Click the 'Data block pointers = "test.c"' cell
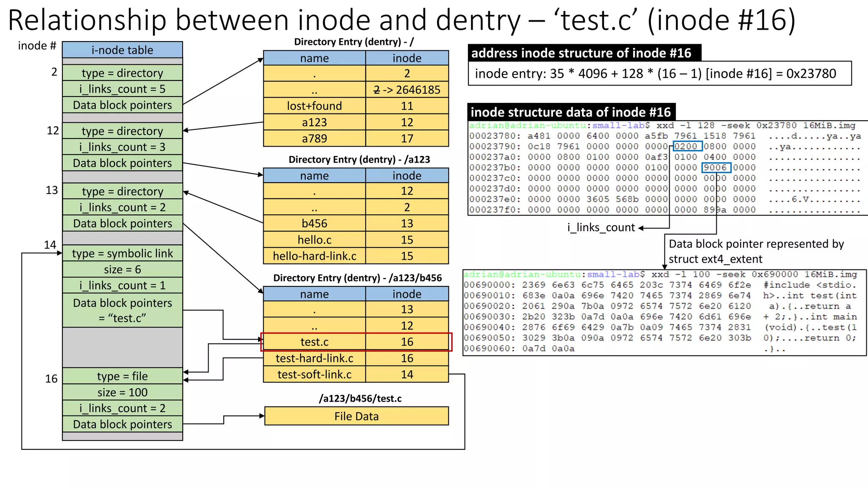This screenshot has width=868, height=488. point(122,310)
